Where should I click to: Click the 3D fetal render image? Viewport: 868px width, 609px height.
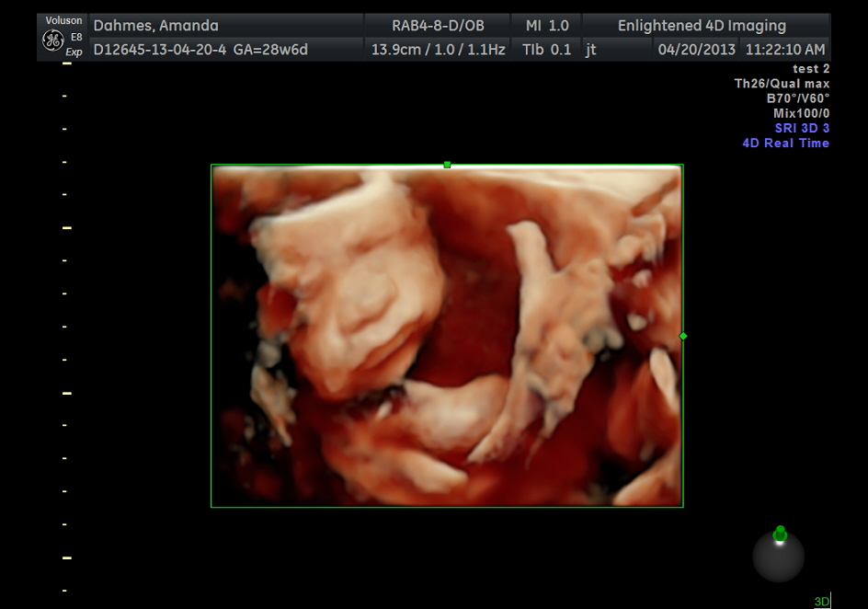click(x=447, y=336)
